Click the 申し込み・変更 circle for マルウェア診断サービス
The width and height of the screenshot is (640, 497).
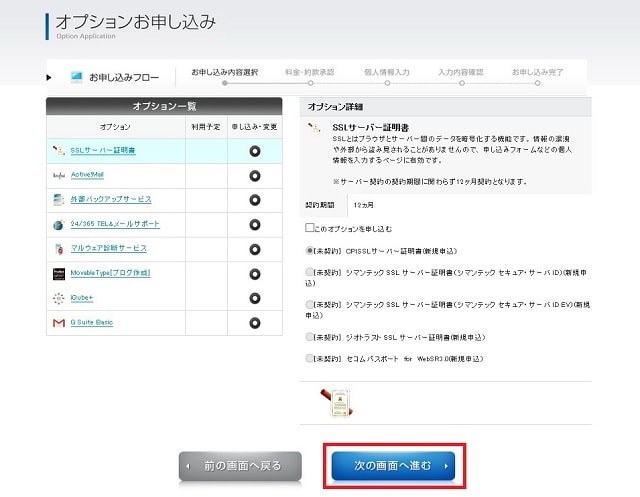click(255, 248)
